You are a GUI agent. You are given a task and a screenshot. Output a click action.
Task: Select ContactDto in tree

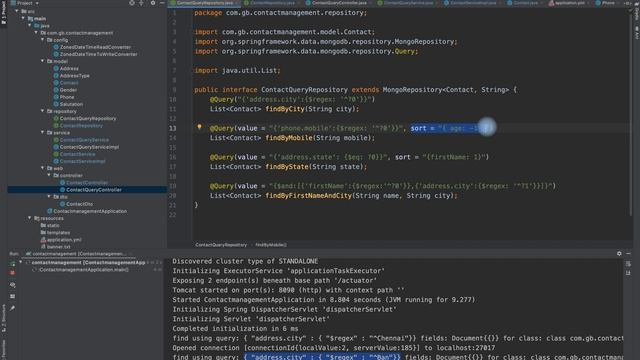pyautogui.click(x=79, y=204)
